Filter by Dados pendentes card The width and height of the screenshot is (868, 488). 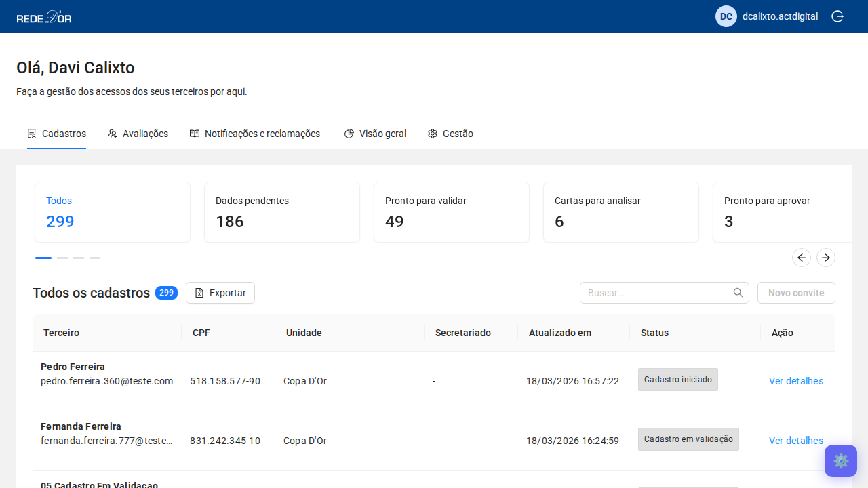pyautogui.click(x=281, y=212)
